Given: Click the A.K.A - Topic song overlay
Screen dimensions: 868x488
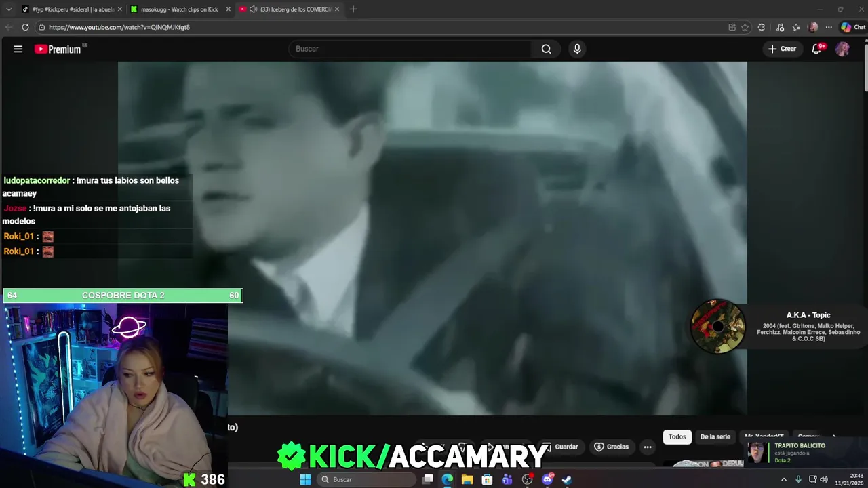Looking at the screenshot, I should coord(808,326).
